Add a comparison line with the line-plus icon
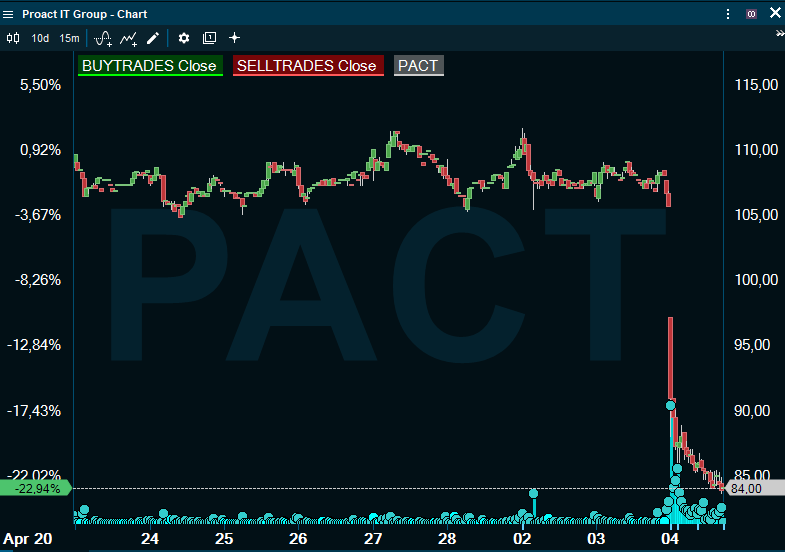 click(129, 39)
